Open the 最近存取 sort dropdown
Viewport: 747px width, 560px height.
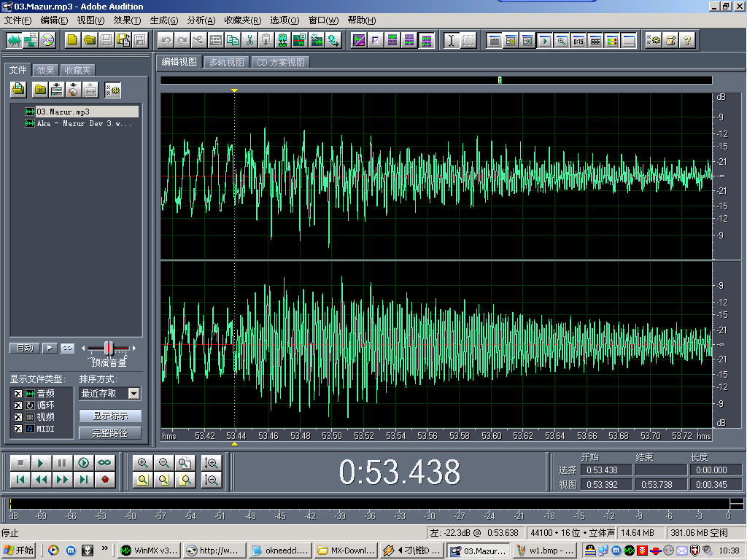(x=134, y=393)
